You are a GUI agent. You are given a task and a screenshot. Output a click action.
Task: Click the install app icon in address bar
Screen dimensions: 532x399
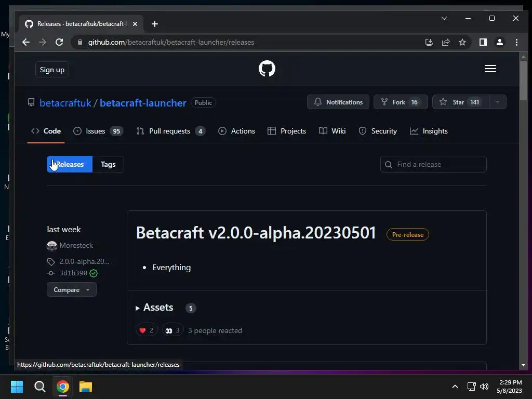click(429, 42)
